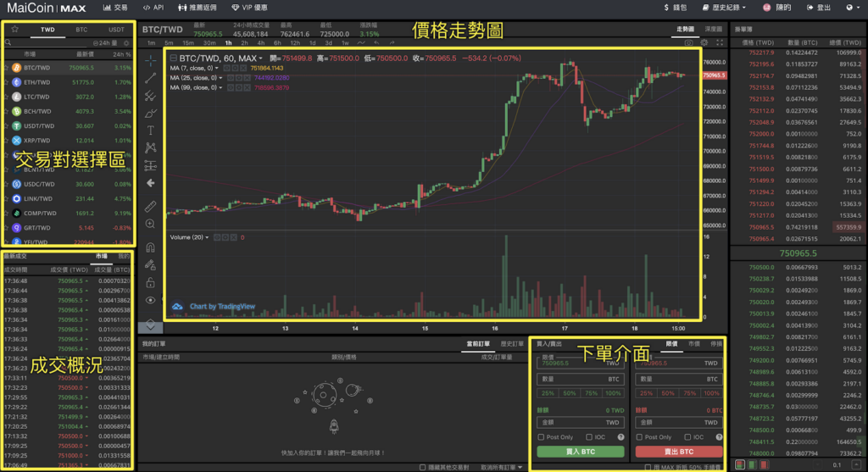Favorite the ETH/TWD pair star
This screenshot has width=868, height=472.
[7, 82]
